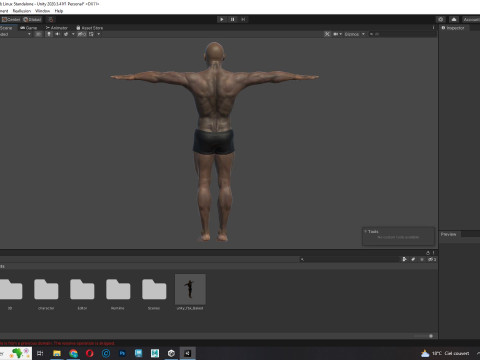Toggle scene audio speaker icon
Image resolution: width=480 pixels, height=360 pixels.
57,34
